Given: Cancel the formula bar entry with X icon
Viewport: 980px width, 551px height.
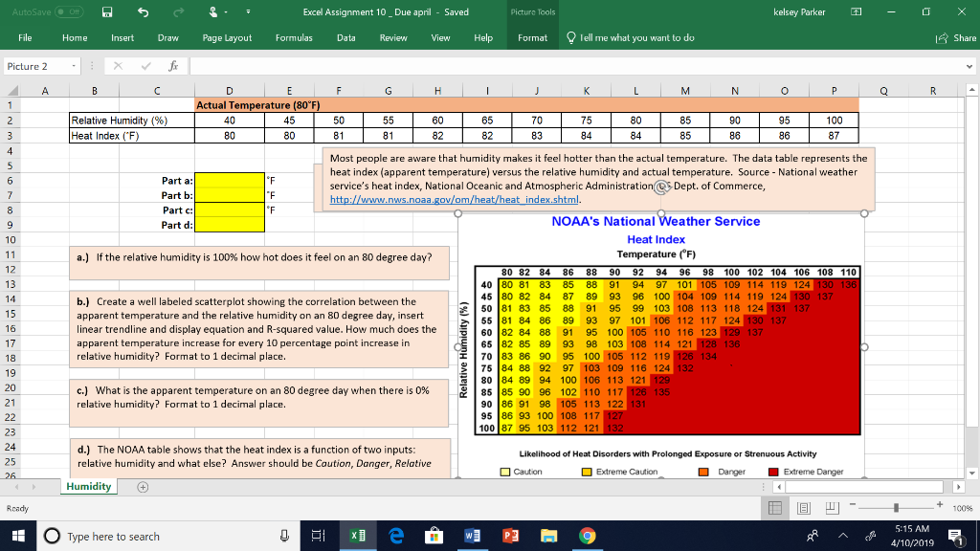Looking at the screenshot, I should tap(117, 65).
